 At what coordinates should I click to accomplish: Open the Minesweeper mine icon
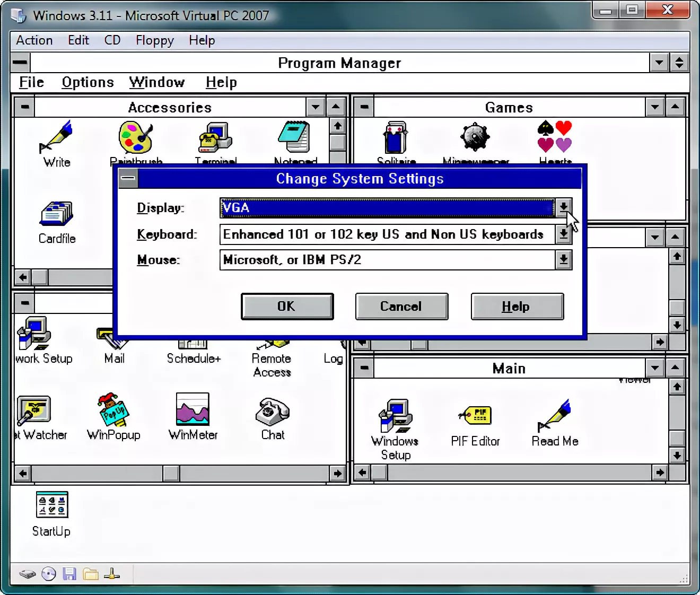[x=475, y=137]
